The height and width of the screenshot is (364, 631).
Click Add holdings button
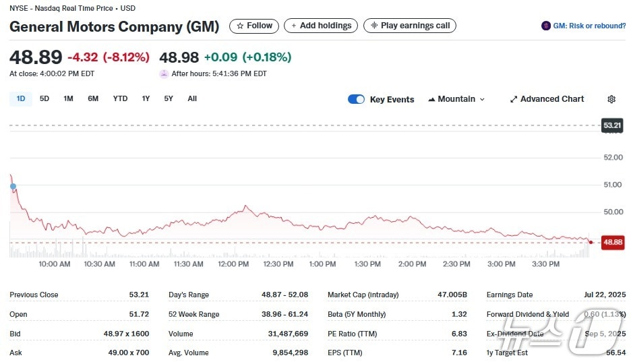tap(320, 26)
